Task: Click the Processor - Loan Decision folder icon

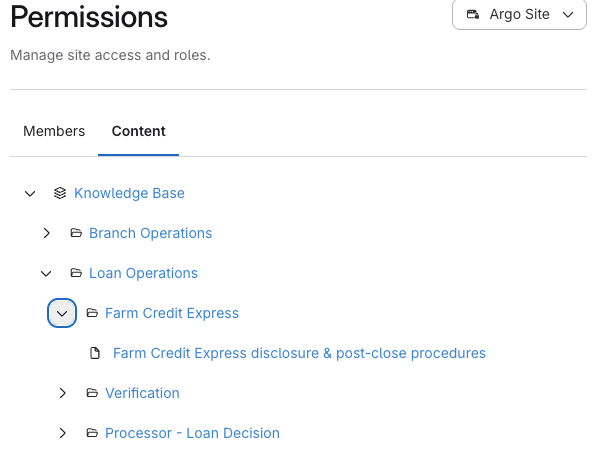Action: (x=92, y=433)
